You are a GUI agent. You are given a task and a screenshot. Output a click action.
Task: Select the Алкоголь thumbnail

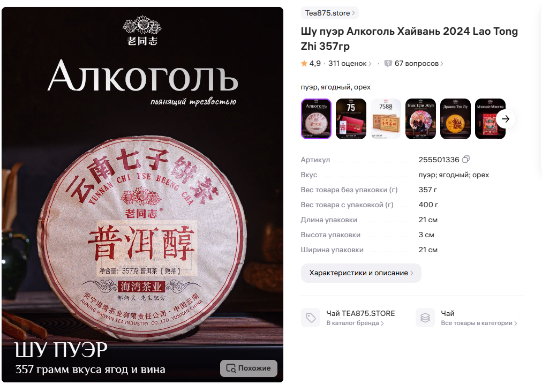pyautogui.click(x=317, y=119)
